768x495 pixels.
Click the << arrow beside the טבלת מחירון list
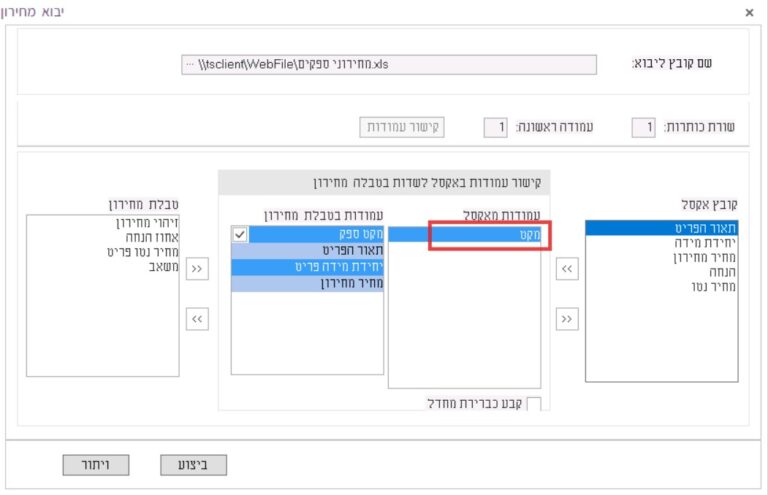pos(198,318)
